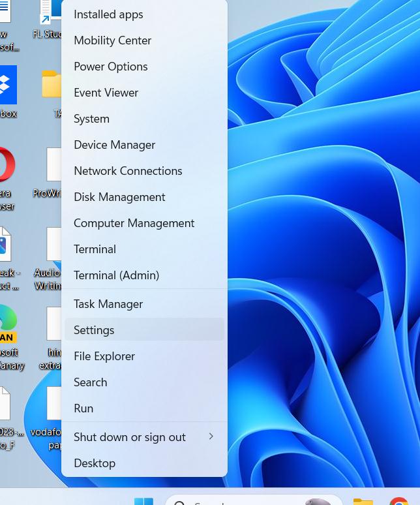Open Installed apps from the menu
The image size is (420, 505).
pos(144,14)
